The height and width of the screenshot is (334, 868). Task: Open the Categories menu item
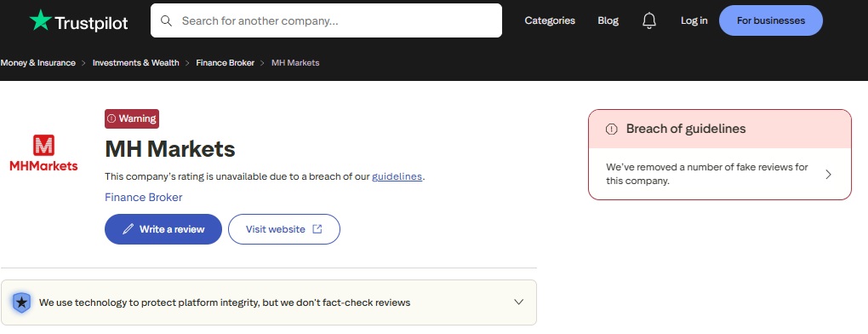click(550, 20)
